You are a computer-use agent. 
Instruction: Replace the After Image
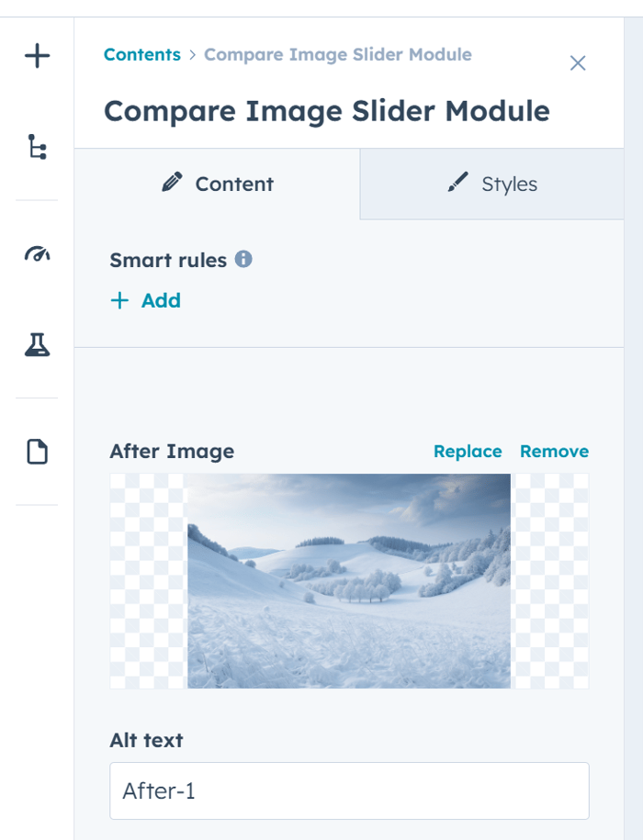[x=468, y=452]
